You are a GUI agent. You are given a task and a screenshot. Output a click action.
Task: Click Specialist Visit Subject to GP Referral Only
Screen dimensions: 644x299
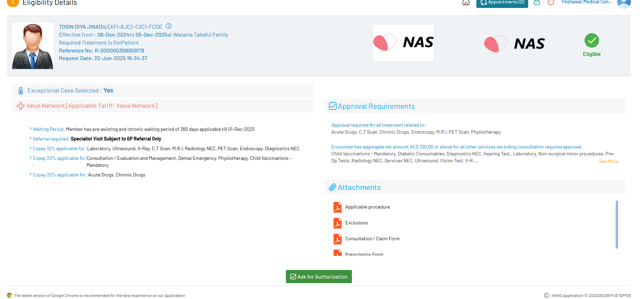click(x=116, y=139)
